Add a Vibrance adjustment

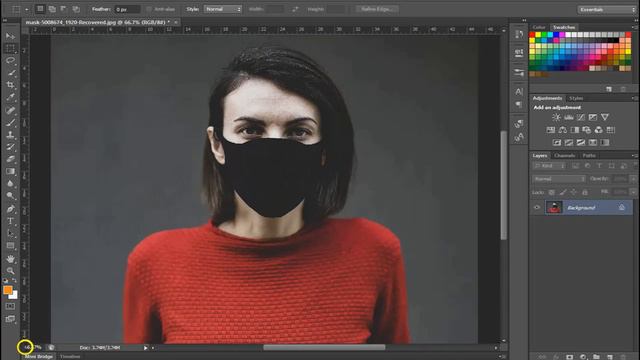604,118
